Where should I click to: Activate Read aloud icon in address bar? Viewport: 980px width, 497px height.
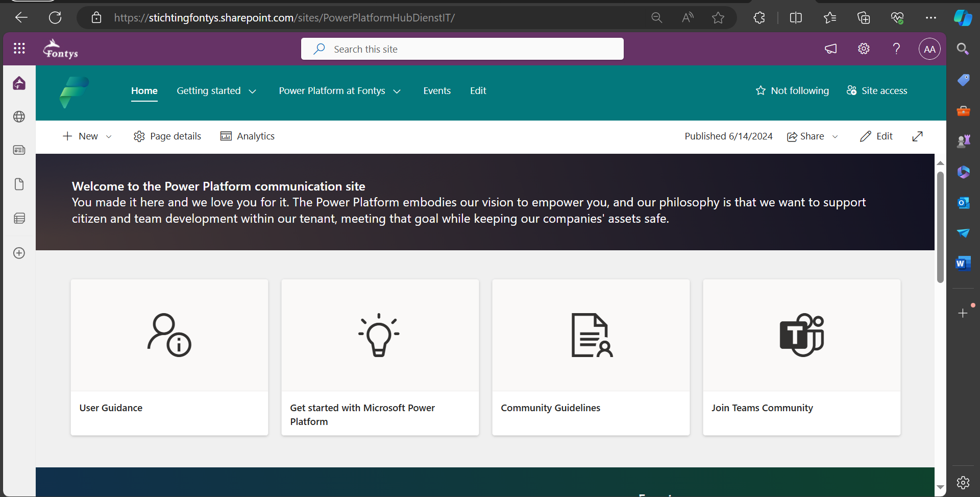[688, 18]
